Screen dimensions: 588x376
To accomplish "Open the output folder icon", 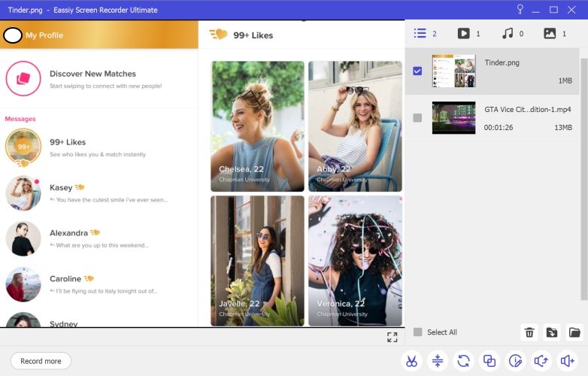I will point(574,332).
